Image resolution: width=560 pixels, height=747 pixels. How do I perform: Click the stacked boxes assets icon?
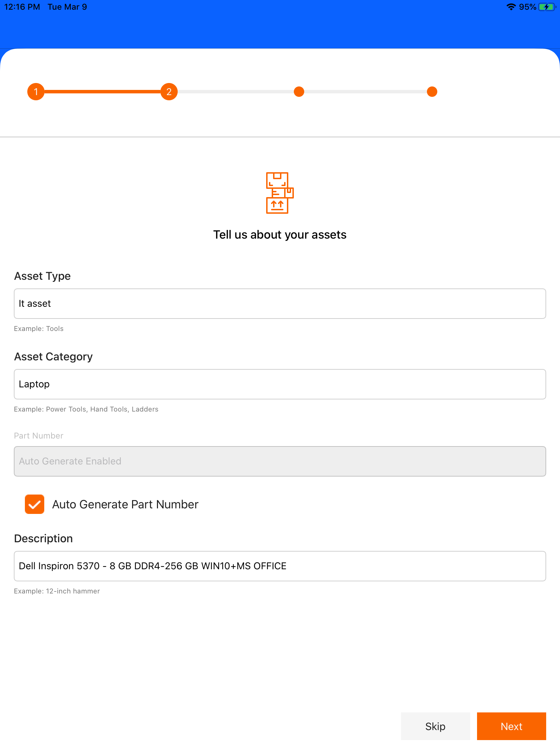pos(279,193)
